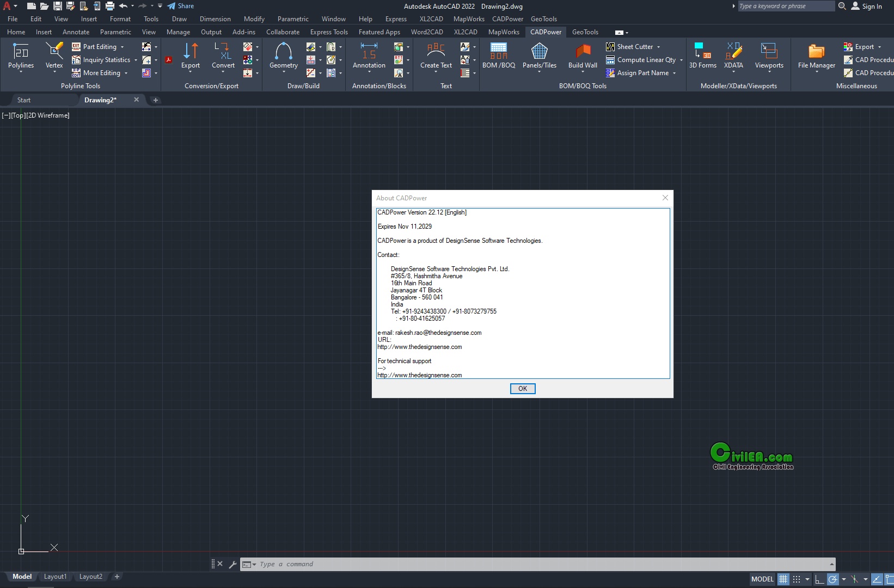The height and width of the screenshot is (588, 894).
Task: Click Sign In
Action: pyautogui.click(x=866, y=6)
